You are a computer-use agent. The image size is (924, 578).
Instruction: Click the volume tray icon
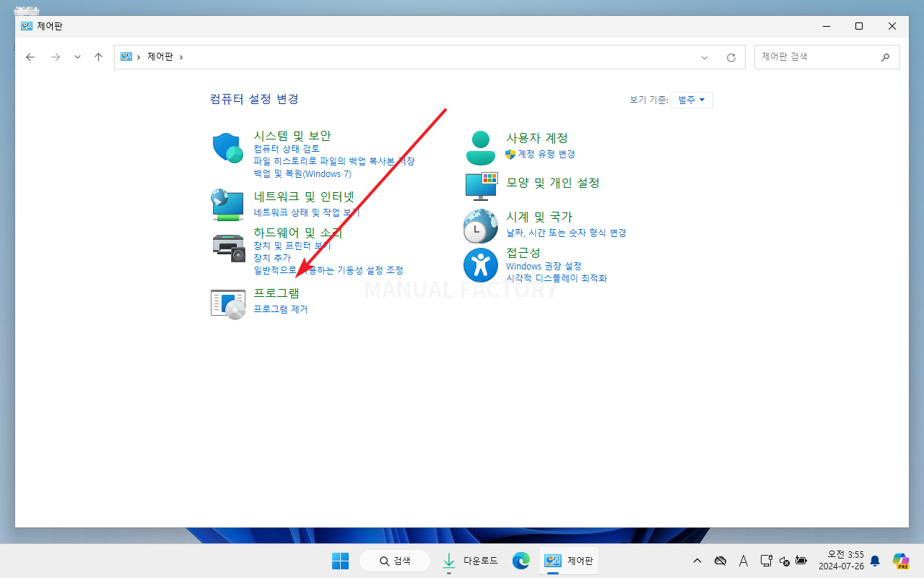click(785, 561)
